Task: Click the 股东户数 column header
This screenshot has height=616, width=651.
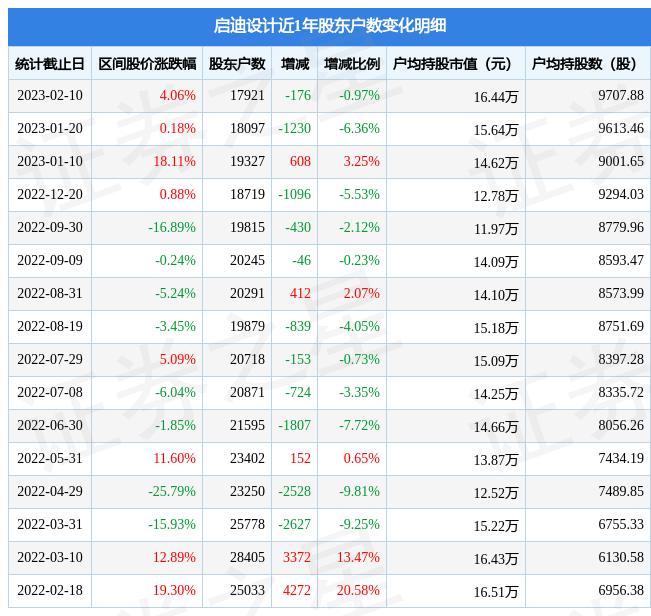Action: click(x=237, y=64)
